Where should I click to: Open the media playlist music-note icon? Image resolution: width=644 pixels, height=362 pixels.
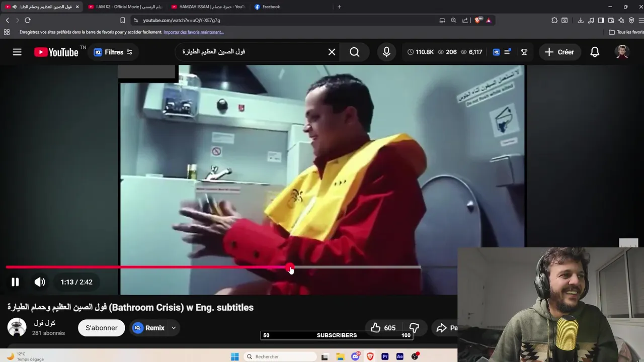pos(591,20)
